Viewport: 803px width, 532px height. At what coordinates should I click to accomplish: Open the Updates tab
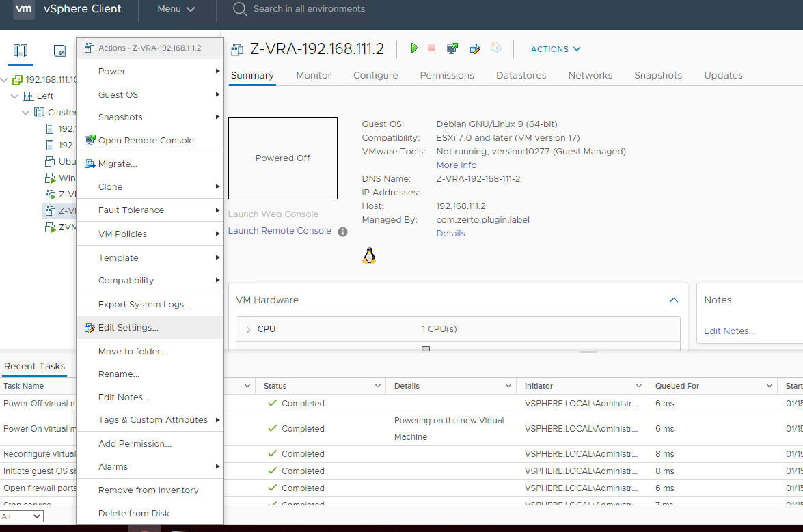(x=723, y=75)
